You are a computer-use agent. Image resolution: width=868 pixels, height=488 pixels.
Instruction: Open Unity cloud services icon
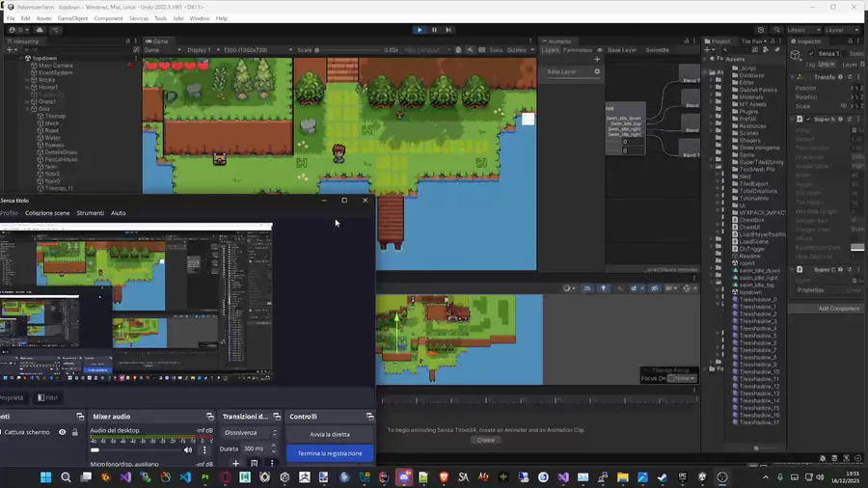[x=40, y=30]
